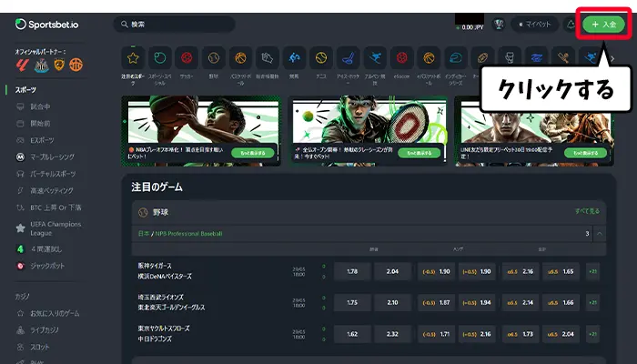This screenshot has height=364, width=637.
Task: Select the IndyCar series helmet icon
Action: click(456, 58)
